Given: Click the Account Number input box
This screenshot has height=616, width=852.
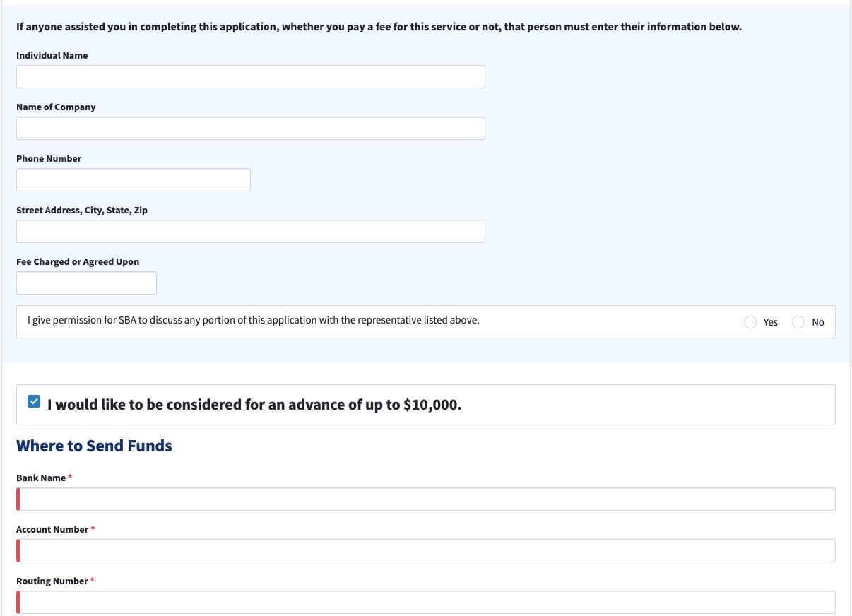Looking at the screenshot, I should coord(425,551).
